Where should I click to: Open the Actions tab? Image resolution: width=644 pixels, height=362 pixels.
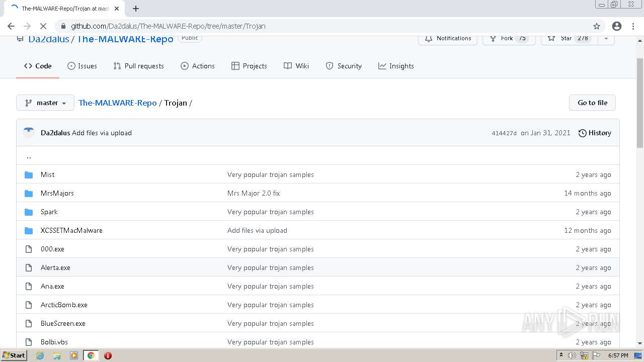pyautogui.click(x=198, y=66)
